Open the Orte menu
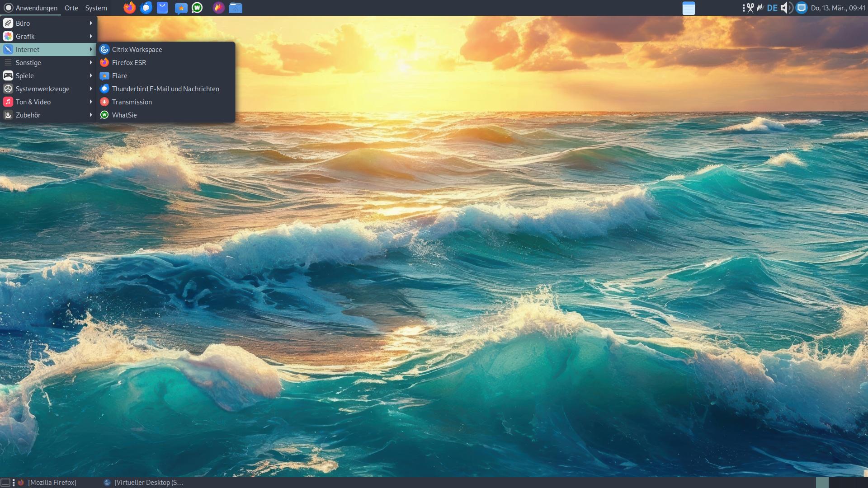 [71, 8]
